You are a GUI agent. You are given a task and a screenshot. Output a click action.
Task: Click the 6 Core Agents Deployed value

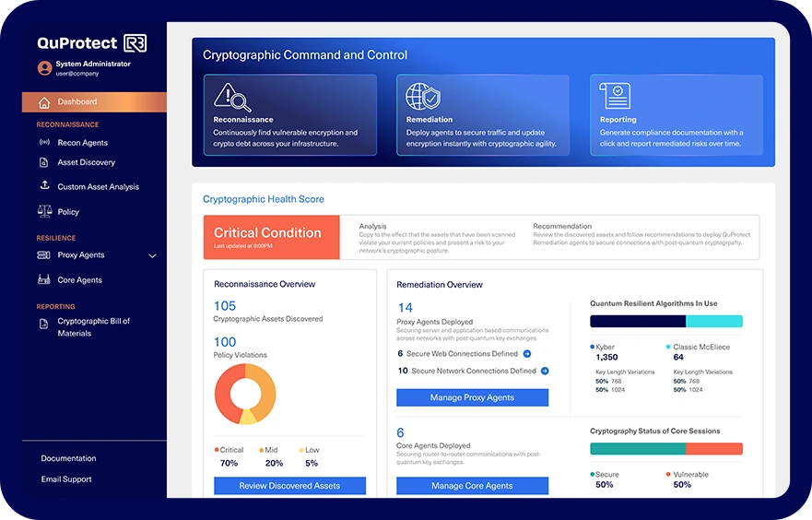tap(400, 432)
